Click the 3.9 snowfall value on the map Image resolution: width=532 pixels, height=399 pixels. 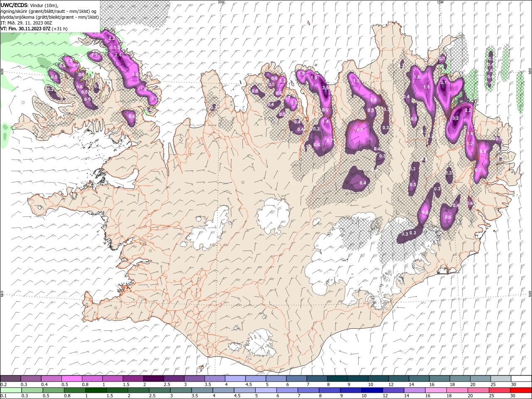pyautogui.click(x=326, y=88)
